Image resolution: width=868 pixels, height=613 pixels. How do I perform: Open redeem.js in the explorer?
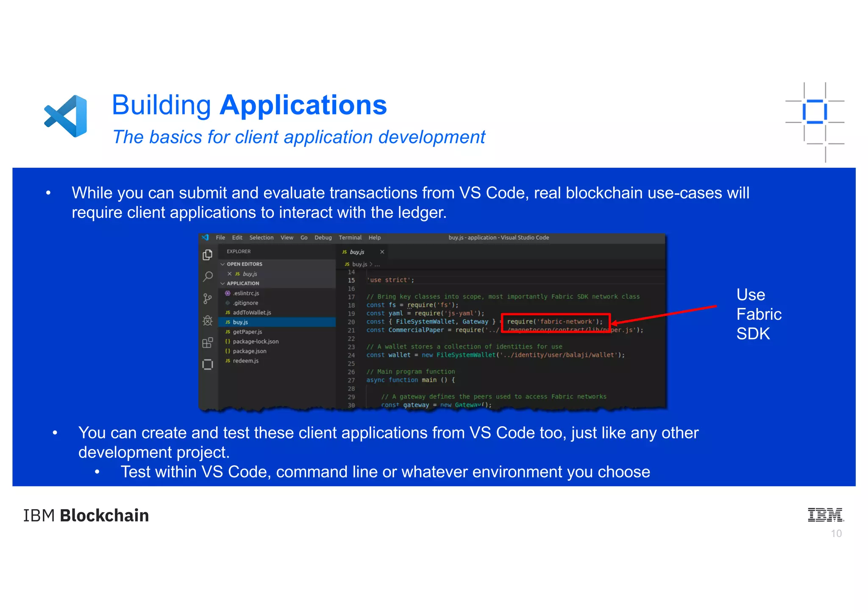pos(277,361)
